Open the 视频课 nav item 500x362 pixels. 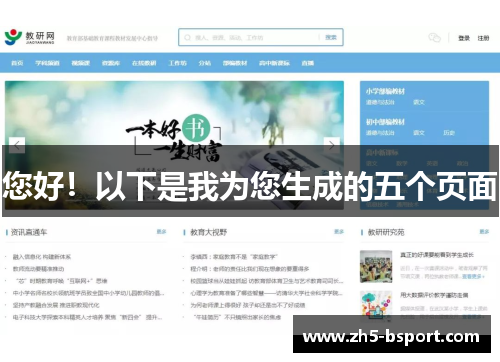[81, 63]
